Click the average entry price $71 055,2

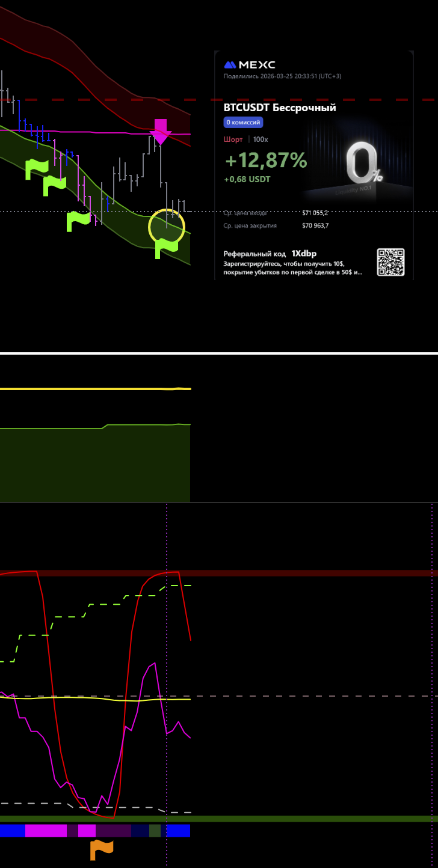[x=315, y=213]
